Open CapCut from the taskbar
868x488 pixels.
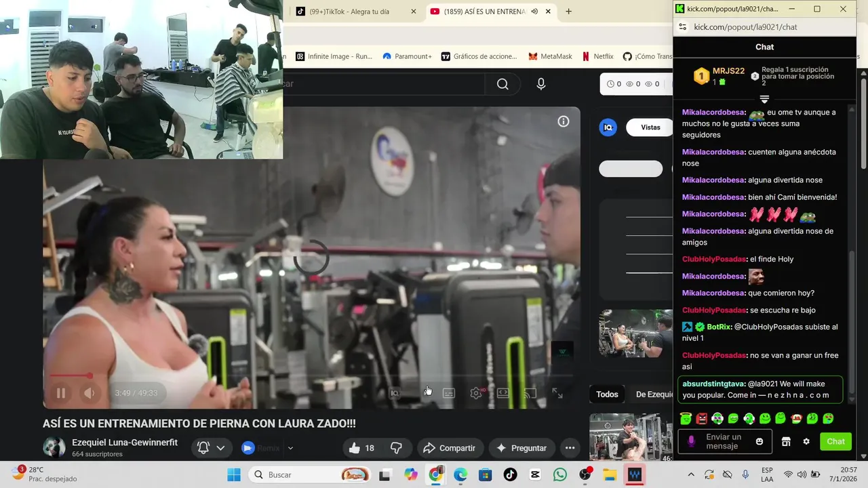(535, 474)
